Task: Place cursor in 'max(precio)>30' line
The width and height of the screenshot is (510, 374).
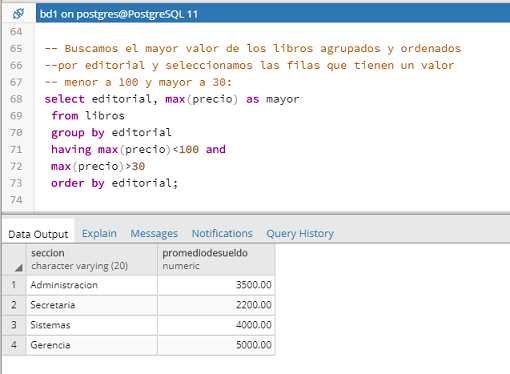Action: [x=98, y=166]
